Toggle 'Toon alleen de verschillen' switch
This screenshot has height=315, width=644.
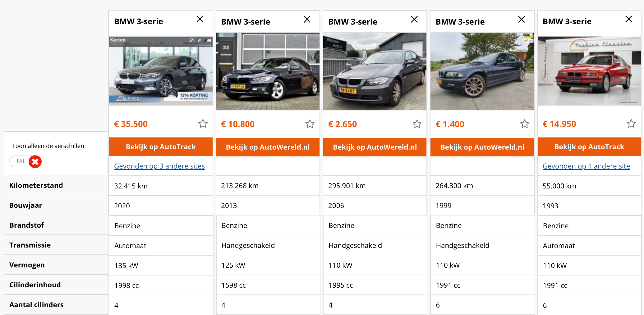click(x=26, y=161)
